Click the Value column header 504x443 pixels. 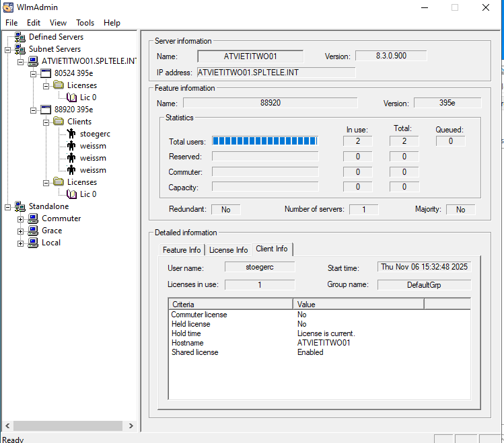click(359, 304)
